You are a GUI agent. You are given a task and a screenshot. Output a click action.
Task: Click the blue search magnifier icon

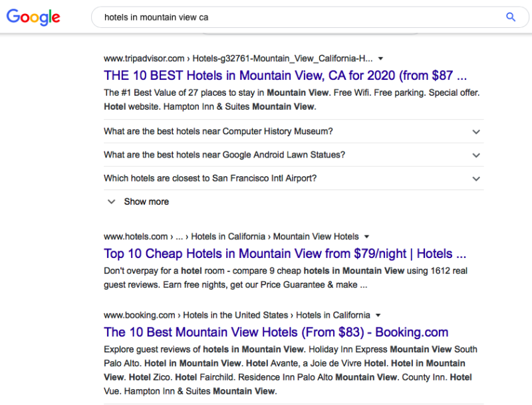(x=511, y=17)
